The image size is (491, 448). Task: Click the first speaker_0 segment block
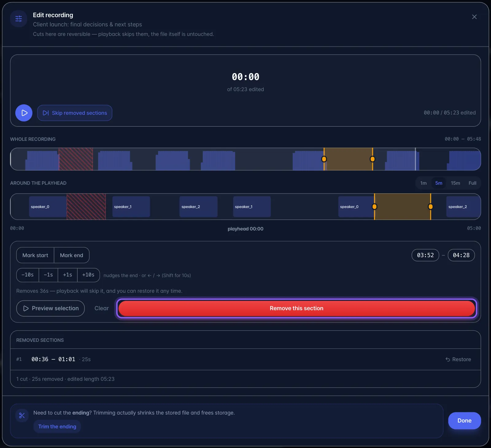[x=48, y=207]
